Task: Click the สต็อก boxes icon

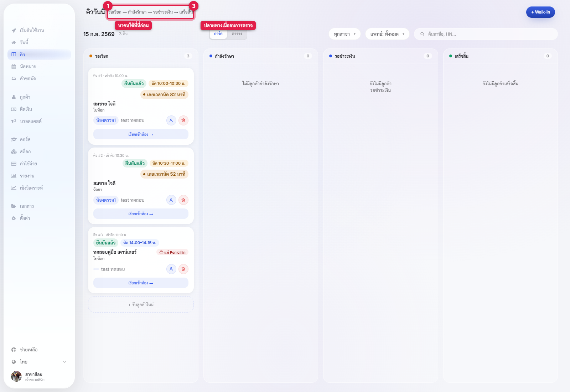Action: coord(14,151)
